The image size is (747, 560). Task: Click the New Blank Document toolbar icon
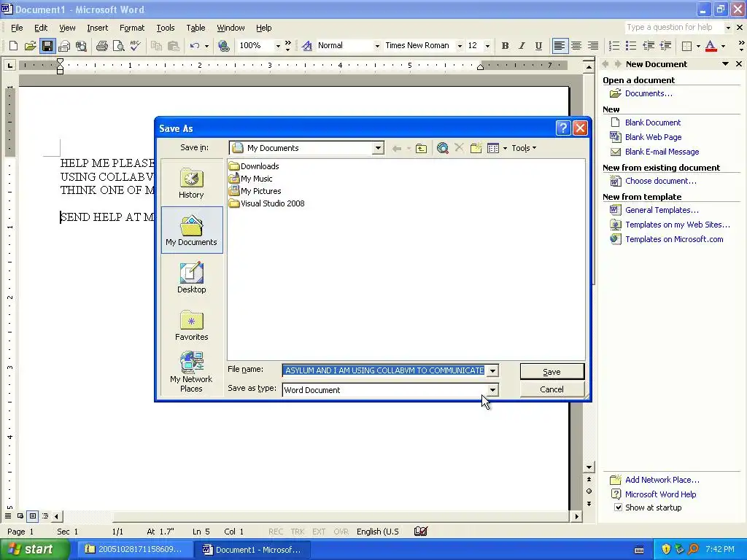13,46
